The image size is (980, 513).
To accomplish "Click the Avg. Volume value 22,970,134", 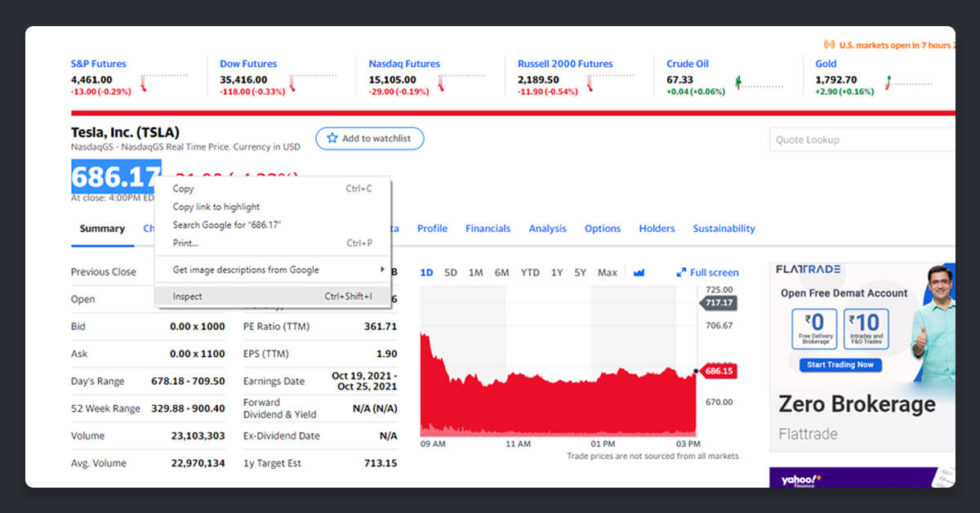I will 198,463.
